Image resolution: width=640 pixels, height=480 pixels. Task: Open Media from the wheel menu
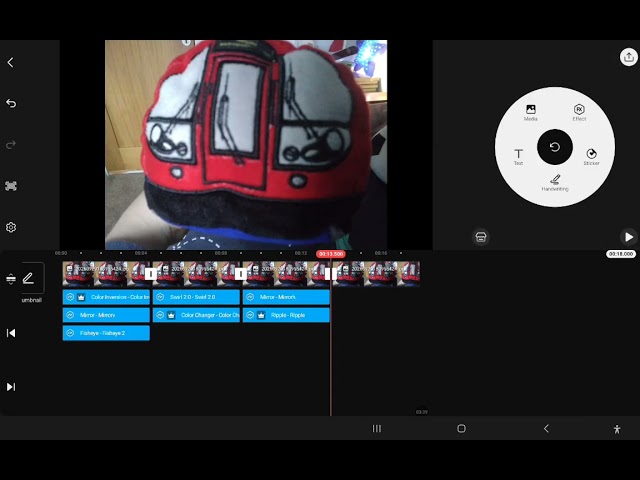531,113
